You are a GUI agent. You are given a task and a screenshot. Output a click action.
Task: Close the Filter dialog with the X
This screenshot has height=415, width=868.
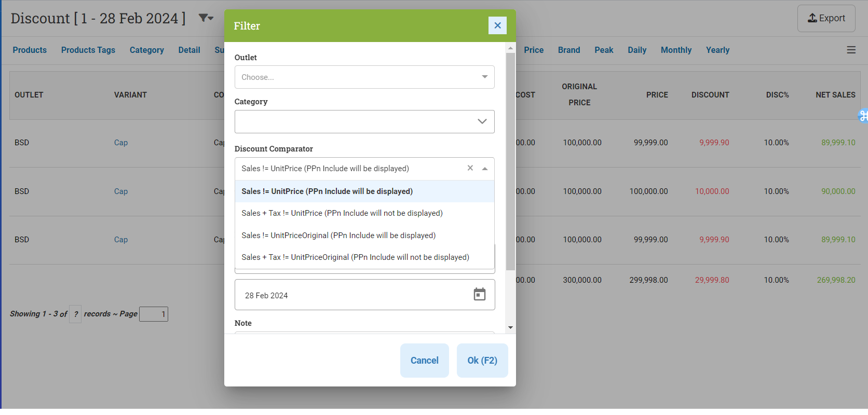pos(497,25)
